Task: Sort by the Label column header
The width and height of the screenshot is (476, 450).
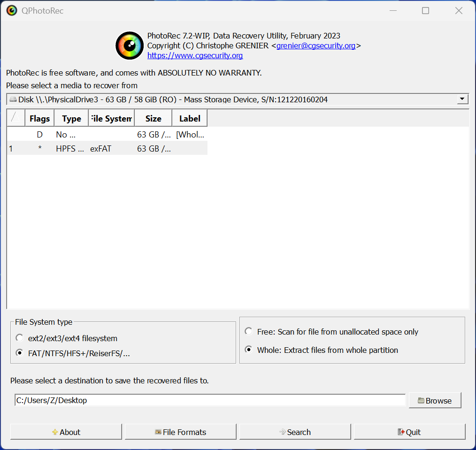Action: 190,118
